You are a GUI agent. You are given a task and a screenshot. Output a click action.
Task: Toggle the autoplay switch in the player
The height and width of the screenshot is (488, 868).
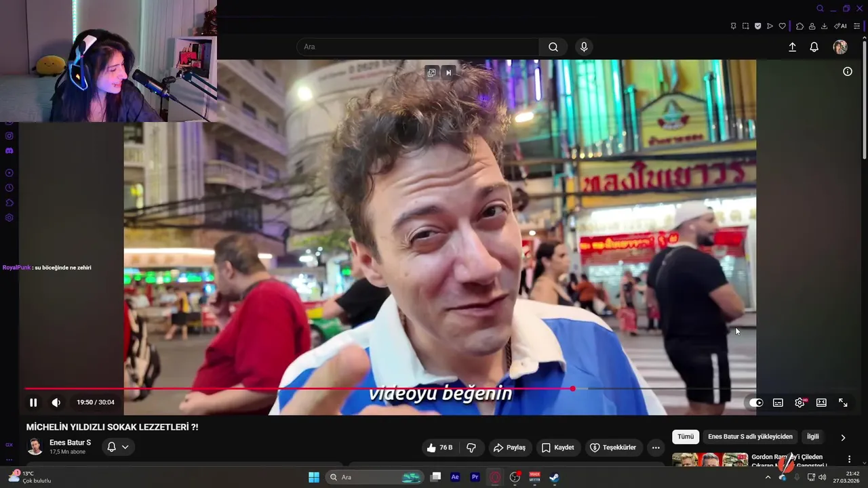point(755,403)
